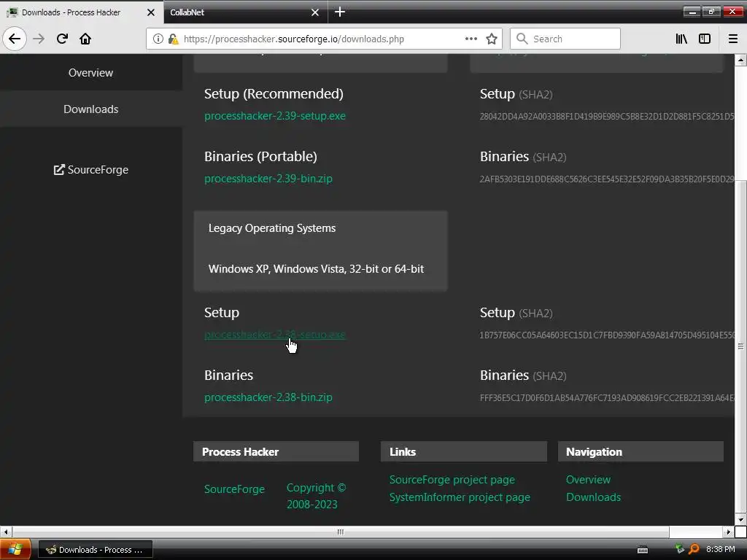Click the 2.38 Binaries SHA2 hash text
The width and height of the screenshot is (747, 560).
point(607,397)
